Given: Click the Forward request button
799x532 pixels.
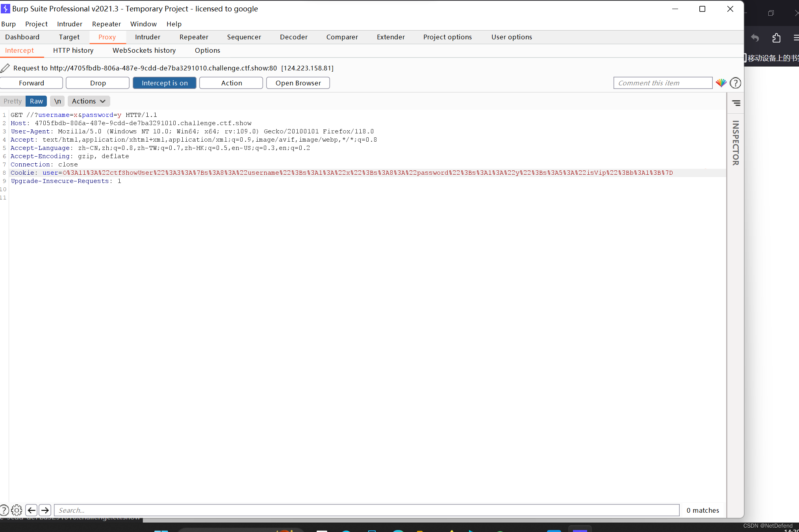Looking at the screenshot, I should (31, 83).
